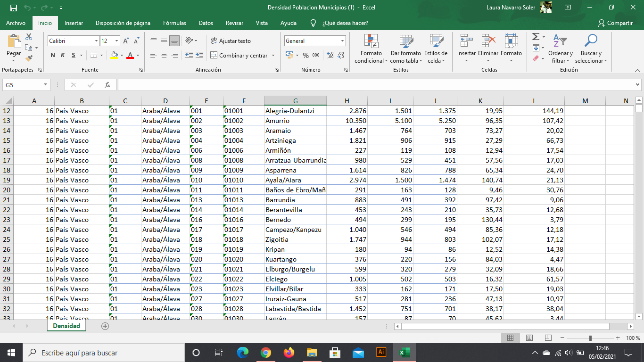Click the zoom slider in status bar
This screenshot has height=362, width=644.
pos(590,338)
